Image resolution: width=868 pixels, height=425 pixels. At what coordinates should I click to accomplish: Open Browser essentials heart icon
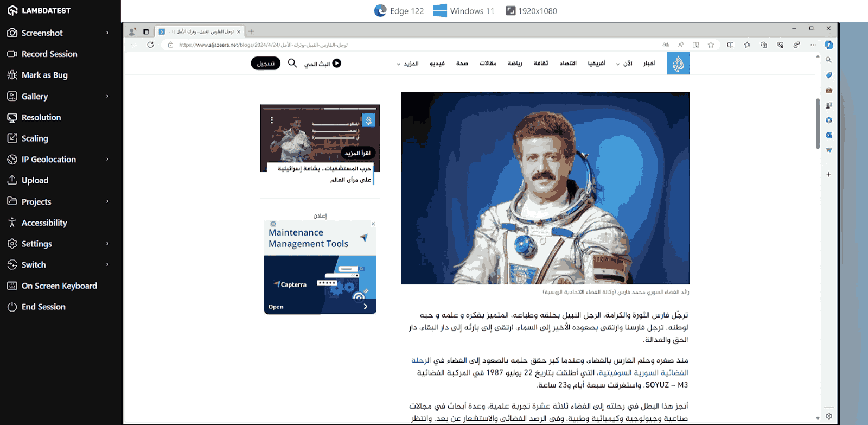(780, 45)
